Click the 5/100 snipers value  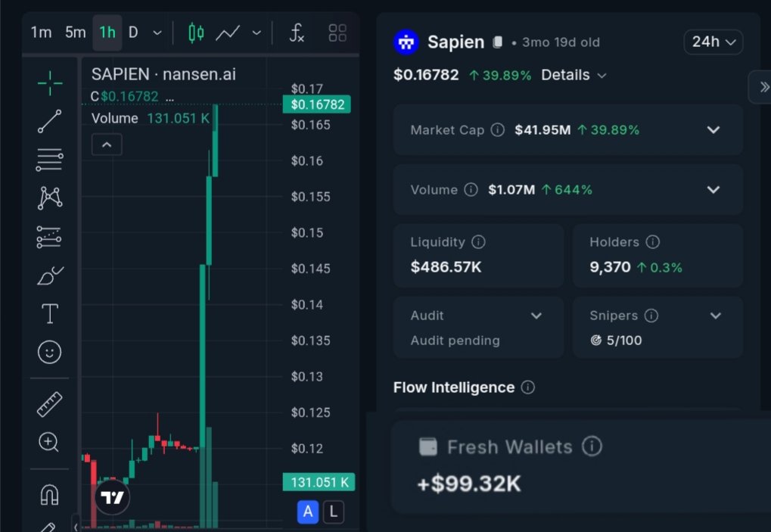point(624,341)
